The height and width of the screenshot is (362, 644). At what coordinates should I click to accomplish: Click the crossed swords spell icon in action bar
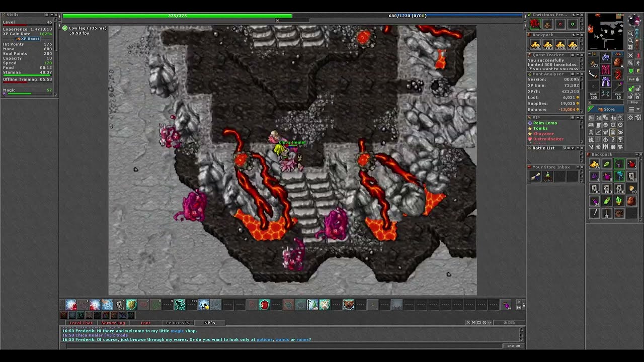pos(325,305)
